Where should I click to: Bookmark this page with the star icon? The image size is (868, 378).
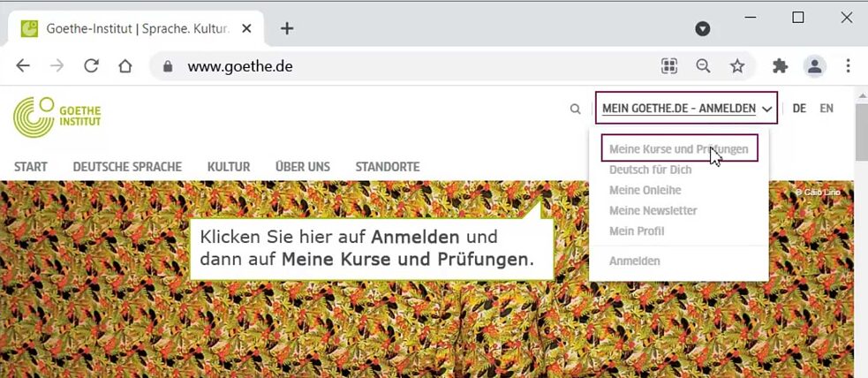[737, 65]
